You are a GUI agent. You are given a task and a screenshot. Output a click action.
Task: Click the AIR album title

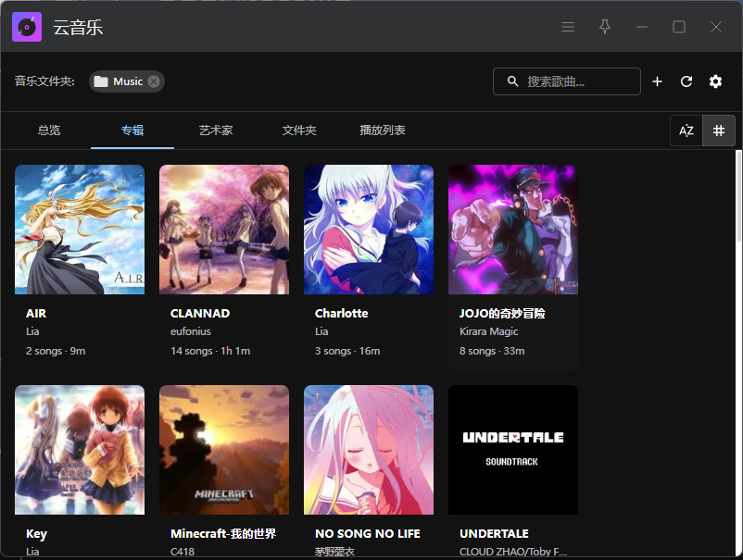pos(36,314)
